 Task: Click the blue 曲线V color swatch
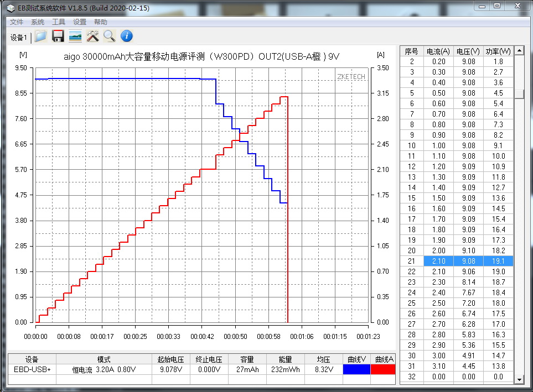pos(355,369)
